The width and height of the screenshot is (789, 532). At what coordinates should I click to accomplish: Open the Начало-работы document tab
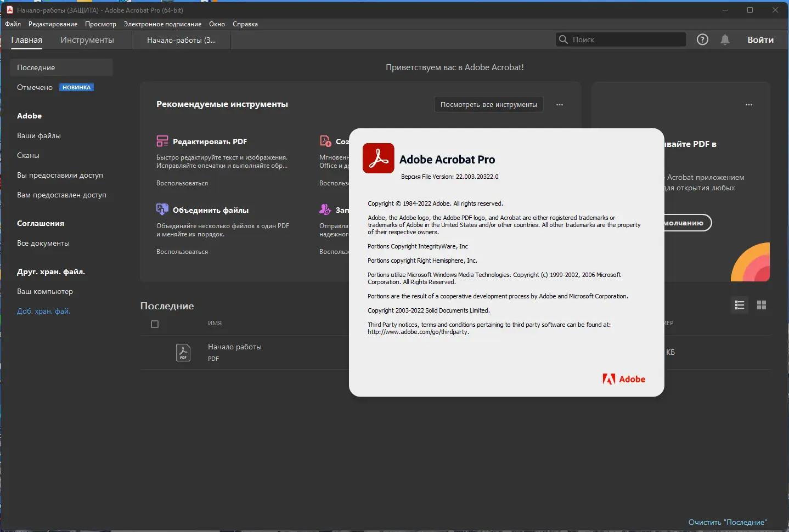[x=181, y=40]
